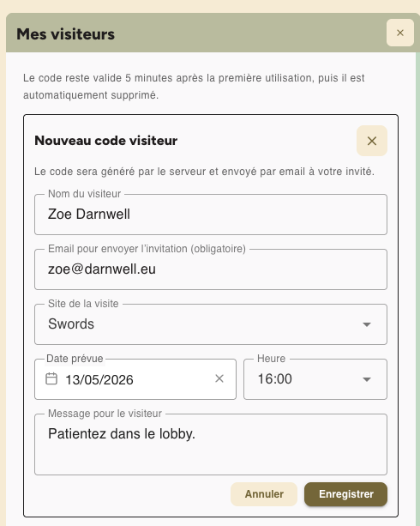Click the 13/05/2026 date text

(99, 380)
